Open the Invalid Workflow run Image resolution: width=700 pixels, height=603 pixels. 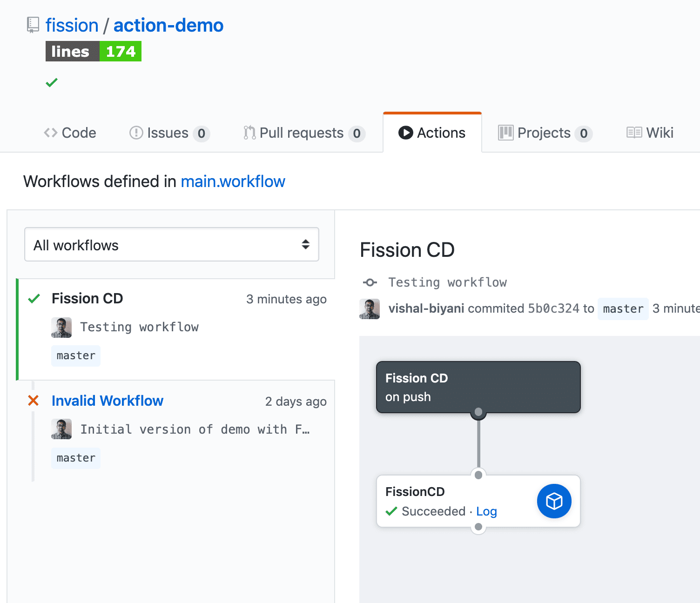[108, 401]
